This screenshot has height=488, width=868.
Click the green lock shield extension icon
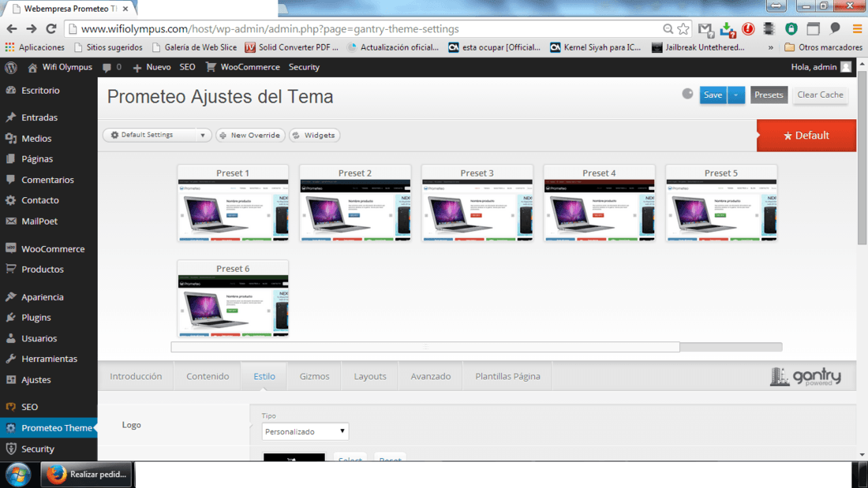click(791, 28)
